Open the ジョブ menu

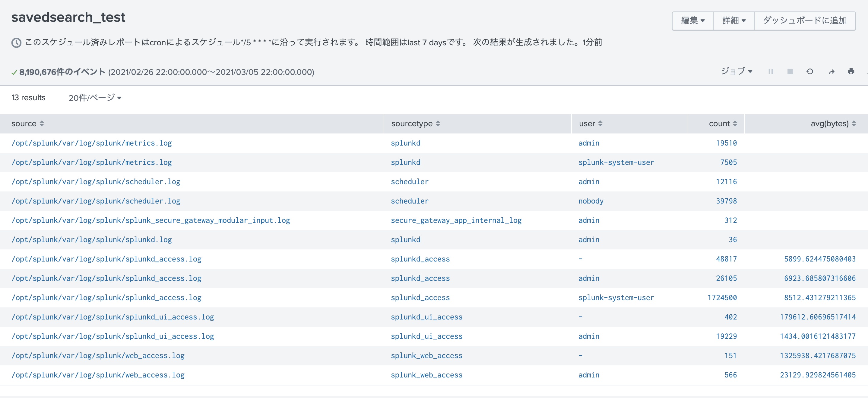pos(737,71)
